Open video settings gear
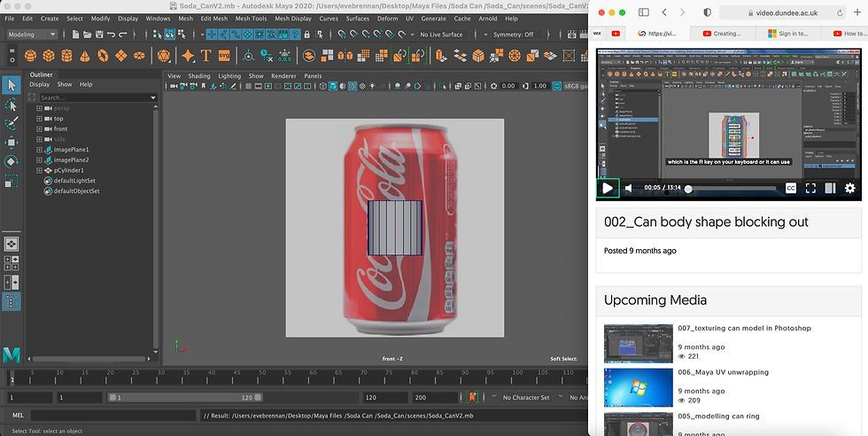Image resolution: width=868 pixels, height=436 pixels. pos(849,189)
